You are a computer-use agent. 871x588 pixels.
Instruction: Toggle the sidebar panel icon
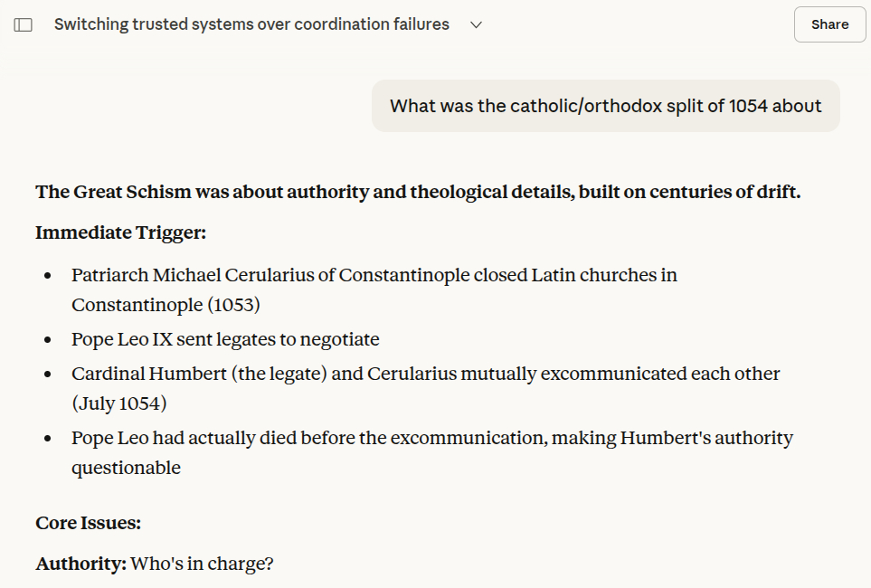(24, 25)
